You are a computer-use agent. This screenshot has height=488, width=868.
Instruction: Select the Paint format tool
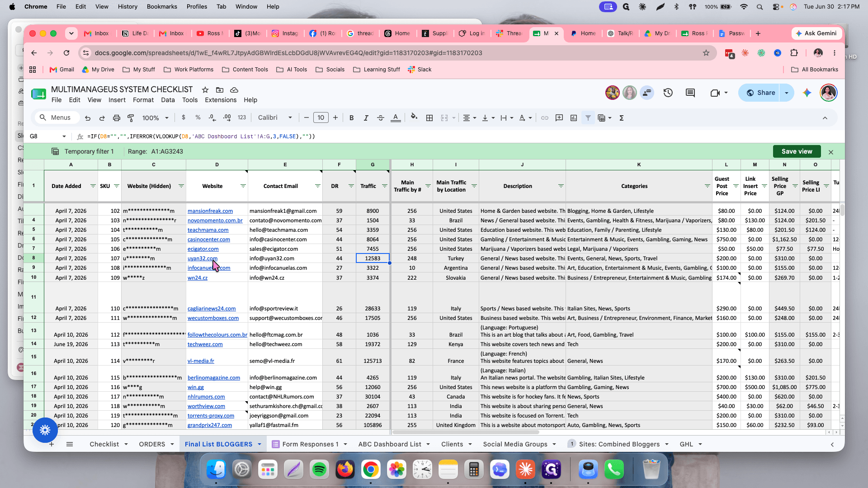pyautogui.click(x=131, y=118)
